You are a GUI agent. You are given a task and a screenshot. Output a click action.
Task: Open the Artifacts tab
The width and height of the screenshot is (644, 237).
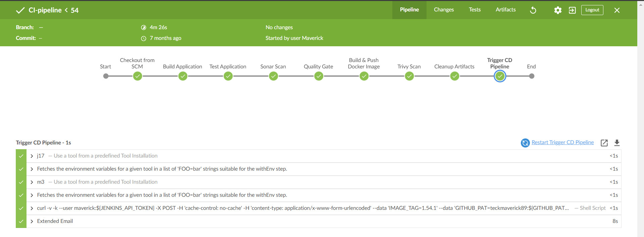[506, 10]
